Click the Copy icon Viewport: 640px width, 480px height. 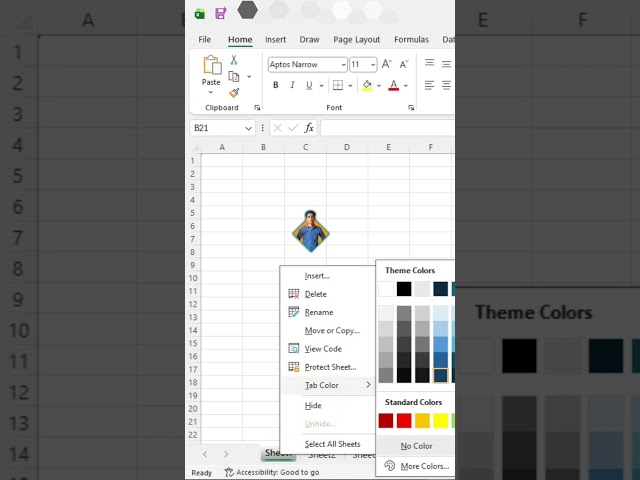(x=233, y=76)
